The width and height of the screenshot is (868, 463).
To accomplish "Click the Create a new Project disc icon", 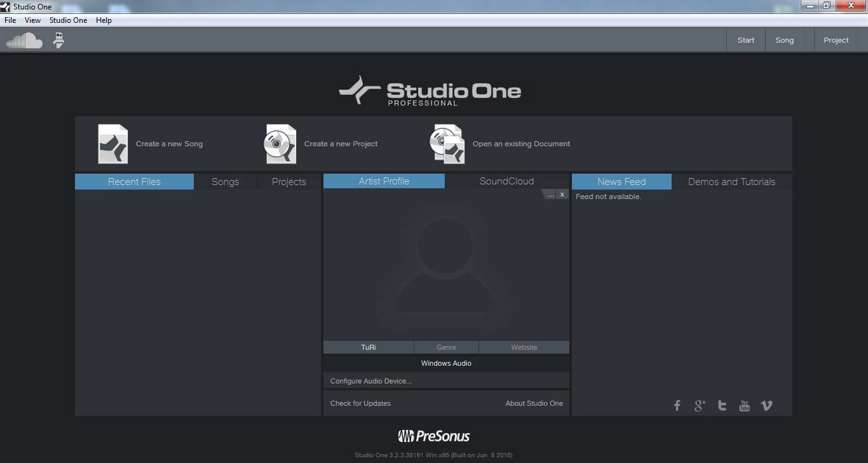I will click(280, 144).
